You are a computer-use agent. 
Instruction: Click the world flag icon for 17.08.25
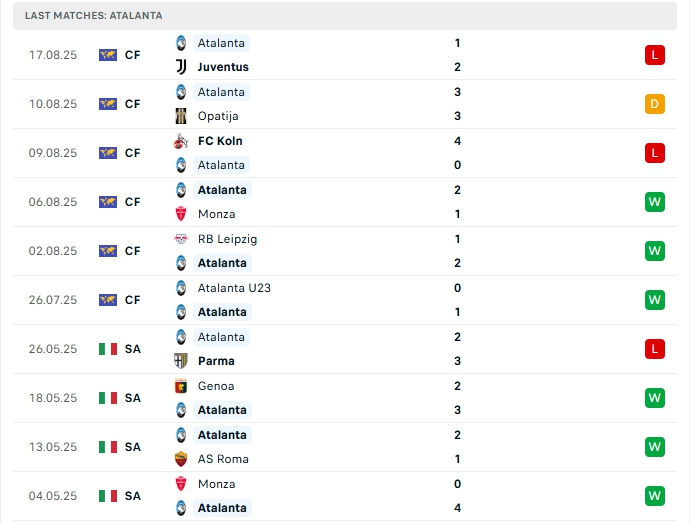108,55
